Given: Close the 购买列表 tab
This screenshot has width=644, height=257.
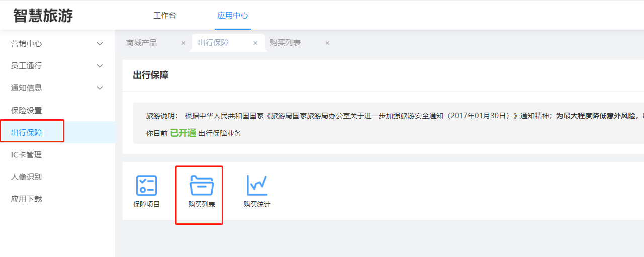Looking at the screenshot, I should [327, 43].
